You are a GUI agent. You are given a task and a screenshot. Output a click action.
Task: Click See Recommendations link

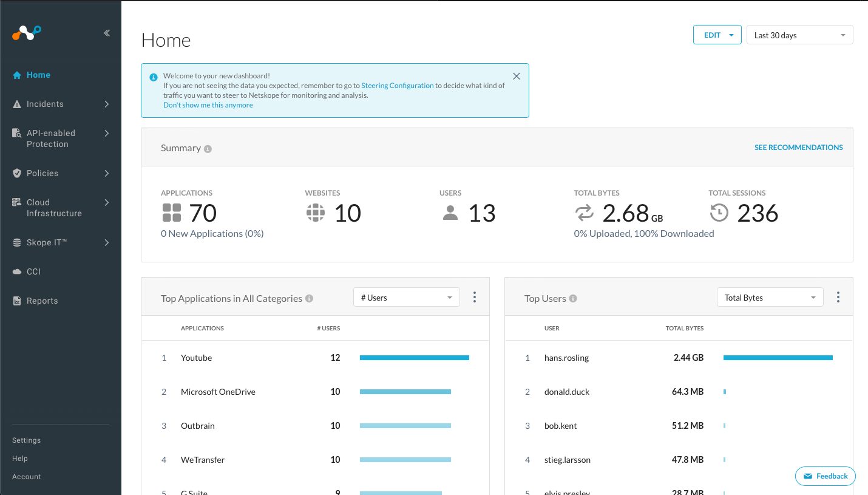click(x=798, y=148)
